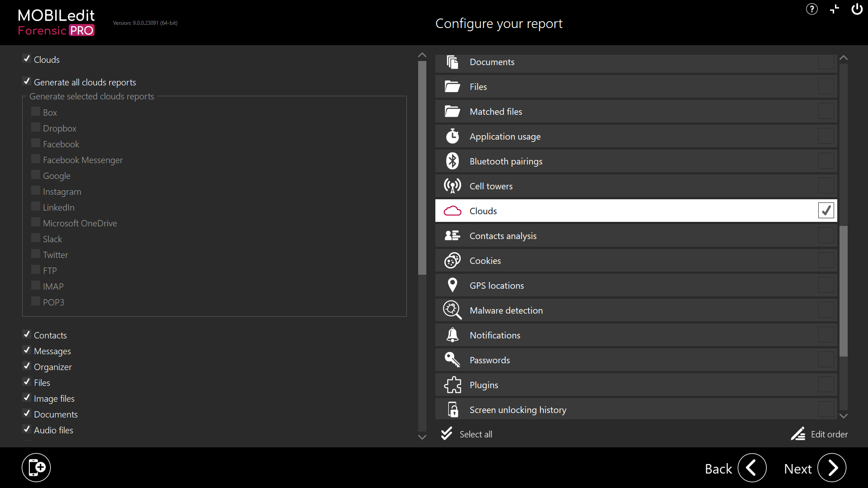Click the GPS locations pin icon
This screenshot has height=488, width=868.
452,286
